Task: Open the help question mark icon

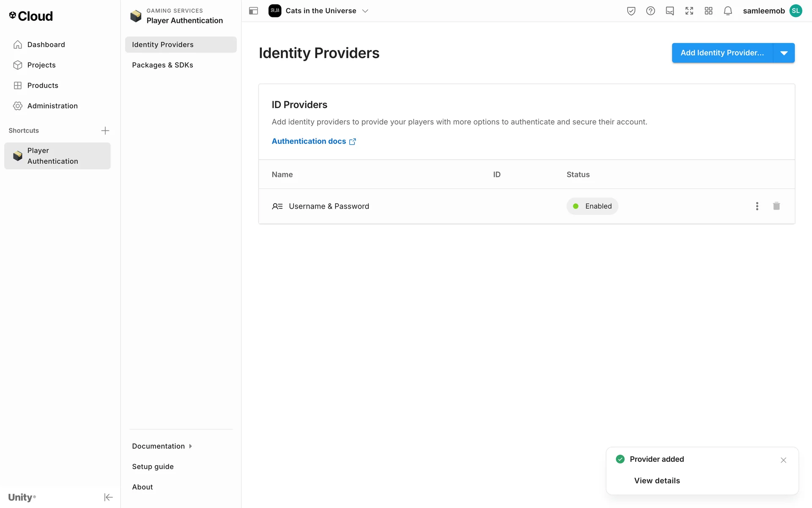Action: [650, 11]
